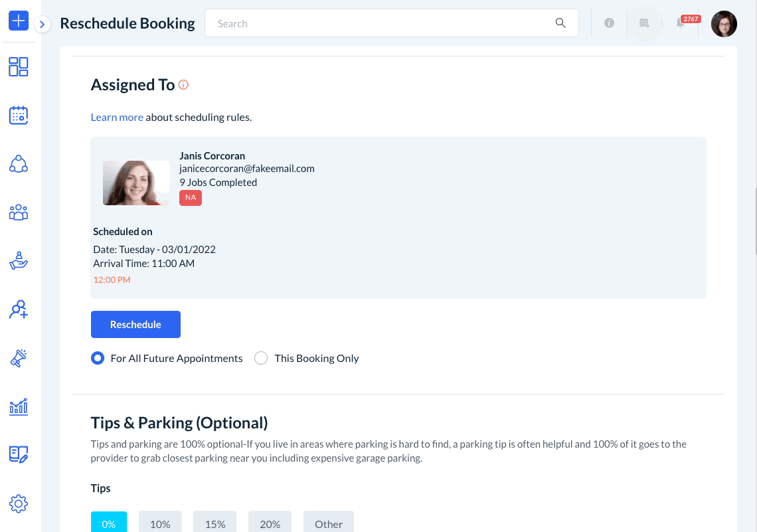
Task: Click the info icon in header
Action: click(x=610, y=23)
